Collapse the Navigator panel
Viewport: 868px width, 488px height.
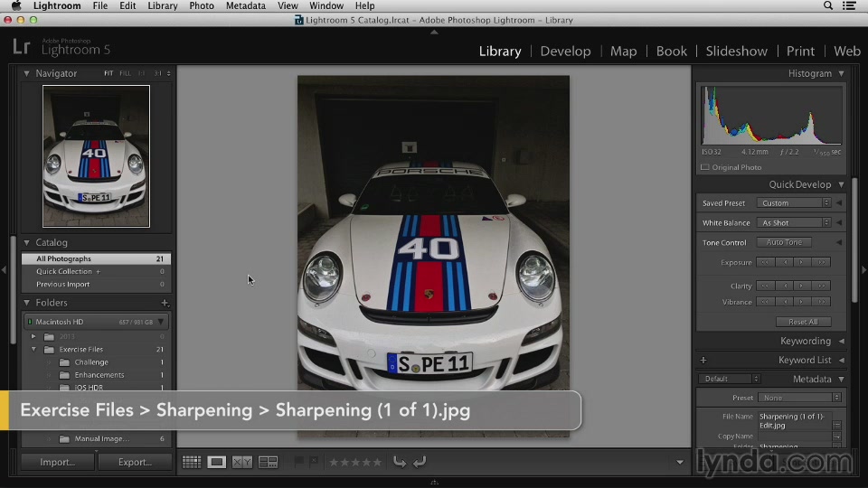pos(26,73)
